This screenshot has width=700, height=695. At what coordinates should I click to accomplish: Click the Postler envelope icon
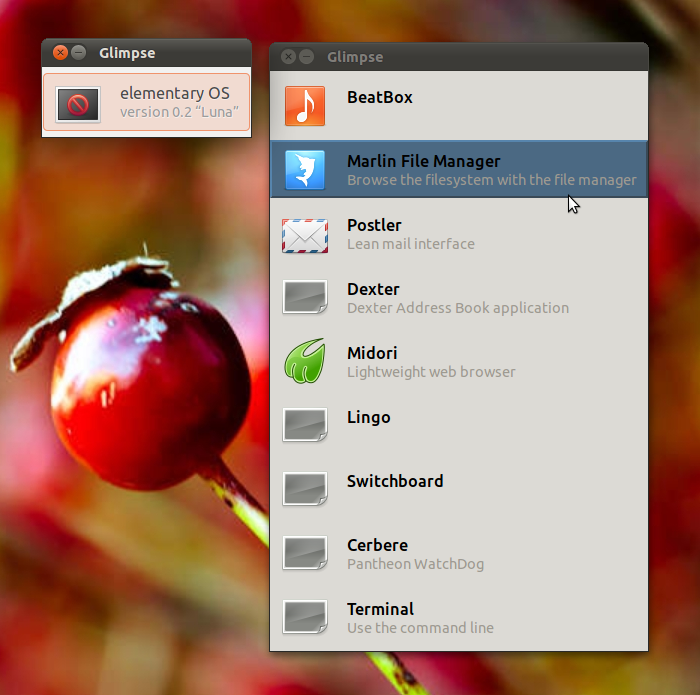pos(305,236)
